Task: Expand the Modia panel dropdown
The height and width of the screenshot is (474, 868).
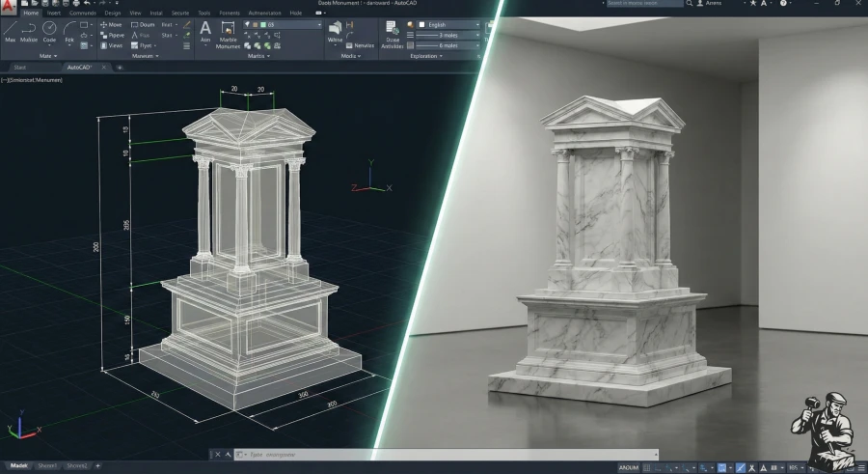Action: [x=350, y=56]
